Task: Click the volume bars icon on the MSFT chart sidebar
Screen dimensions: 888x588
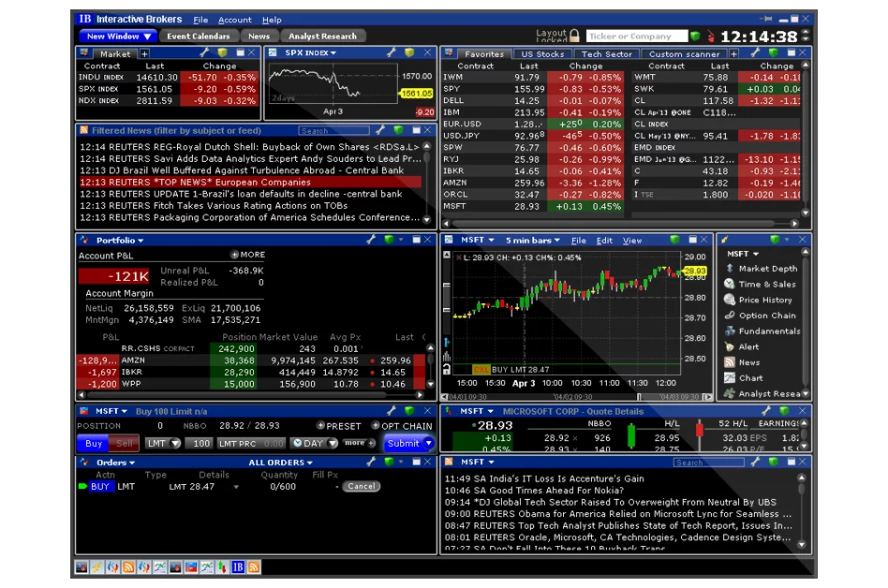Action: 447,357
